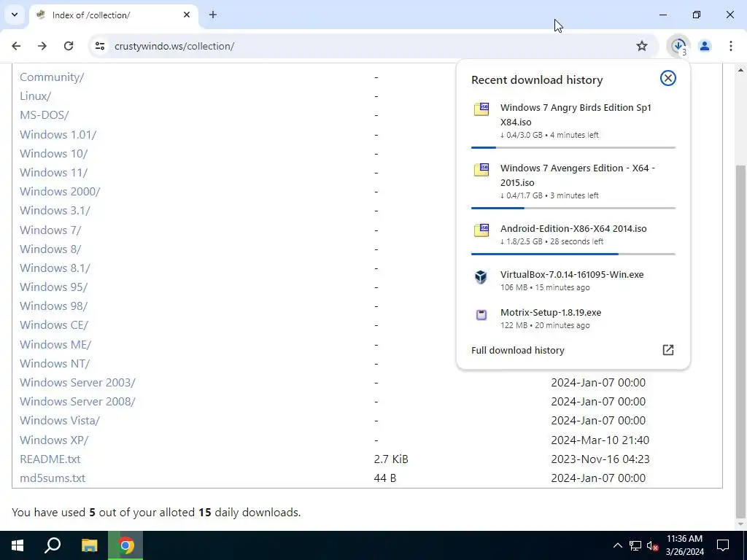Select Windows 7 Avengers Edition download entry
The width and height of the screenshot is (747, 560).
[573, 184]
